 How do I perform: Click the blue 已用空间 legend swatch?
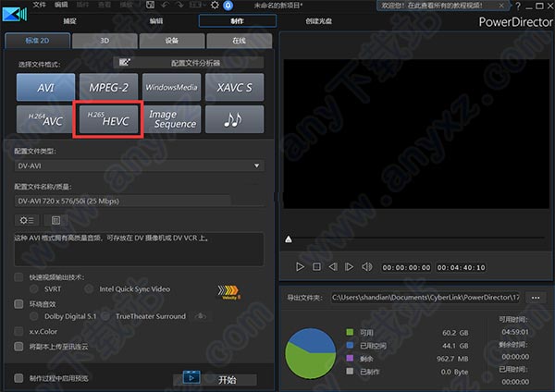[350, 345]
